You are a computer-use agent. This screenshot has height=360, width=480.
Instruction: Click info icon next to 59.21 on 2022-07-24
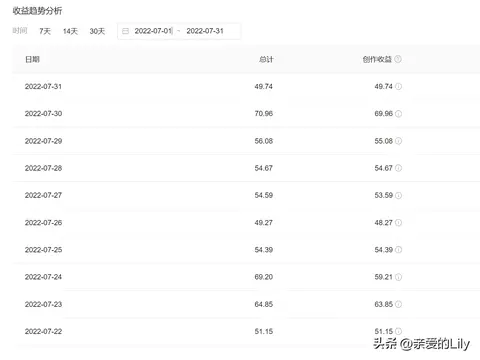click(398, 277)
